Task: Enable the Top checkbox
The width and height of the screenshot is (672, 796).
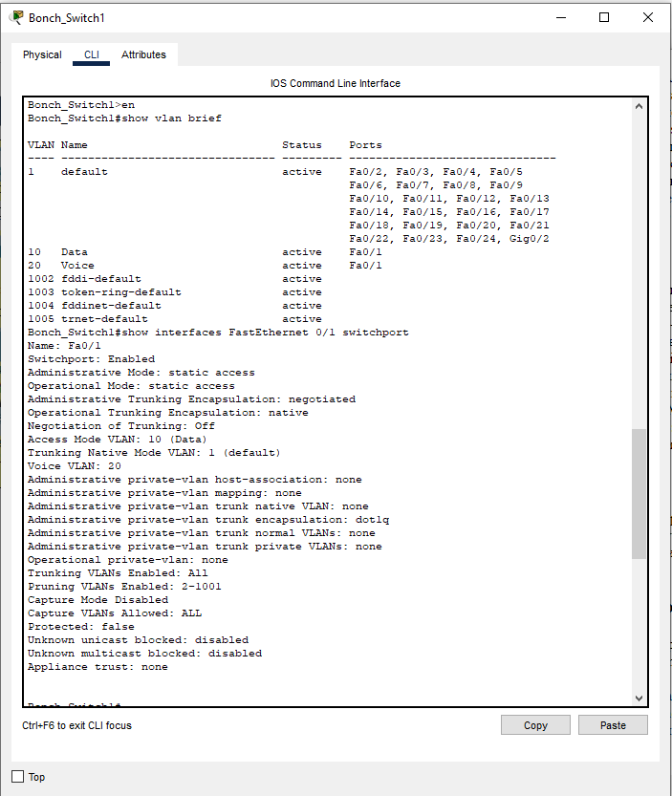Action: [18, 776]
